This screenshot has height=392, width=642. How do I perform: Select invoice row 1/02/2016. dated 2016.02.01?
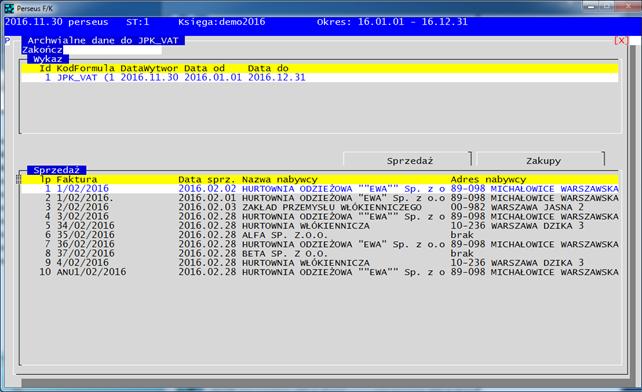(319, 198)
